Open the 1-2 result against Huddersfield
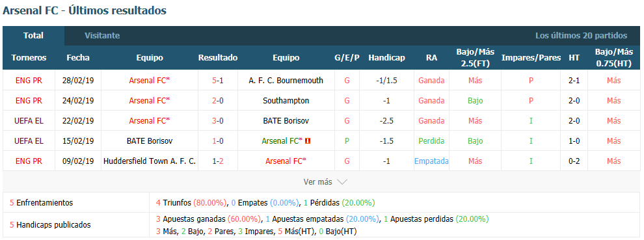Viewport: 644px width, 240px height. point(218,161)
